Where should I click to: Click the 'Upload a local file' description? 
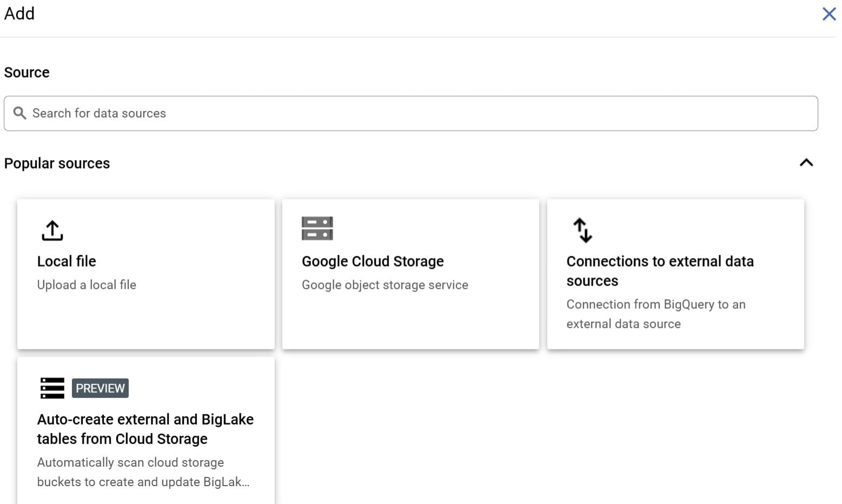pos(87,285)
